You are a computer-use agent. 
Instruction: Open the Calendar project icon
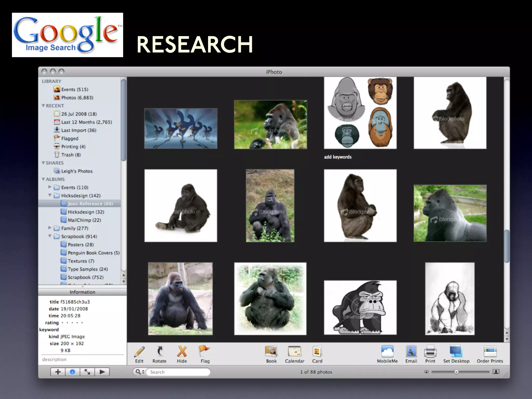[x=294, y=352]
